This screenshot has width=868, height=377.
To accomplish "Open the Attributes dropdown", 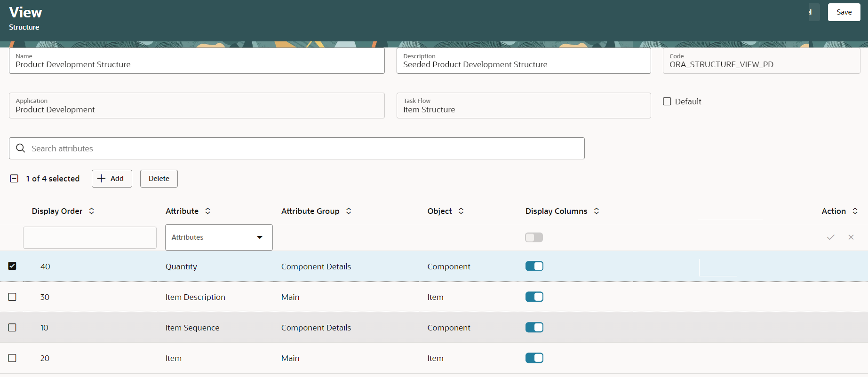I will (219, 237).
